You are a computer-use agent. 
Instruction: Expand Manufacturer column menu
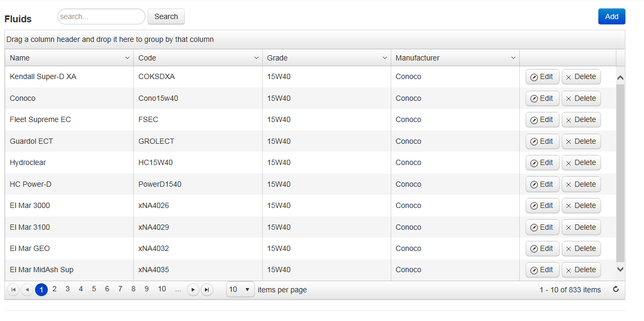(x=513, y=58)
